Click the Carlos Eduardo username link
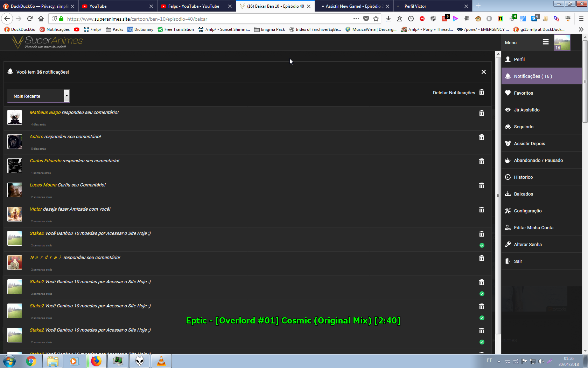The image size is (588, 368). (x=45, y=161)
